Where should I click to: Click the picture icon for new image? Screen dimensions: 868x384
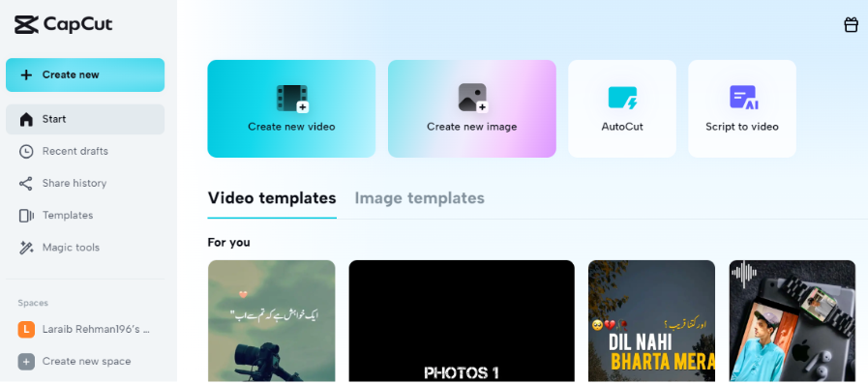(x=472, y=98)
